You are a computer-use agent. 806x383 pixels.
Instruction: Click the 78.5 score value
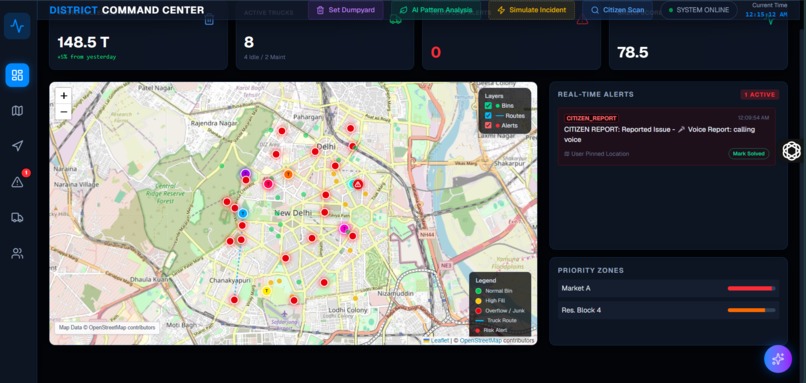coord(633,52)
